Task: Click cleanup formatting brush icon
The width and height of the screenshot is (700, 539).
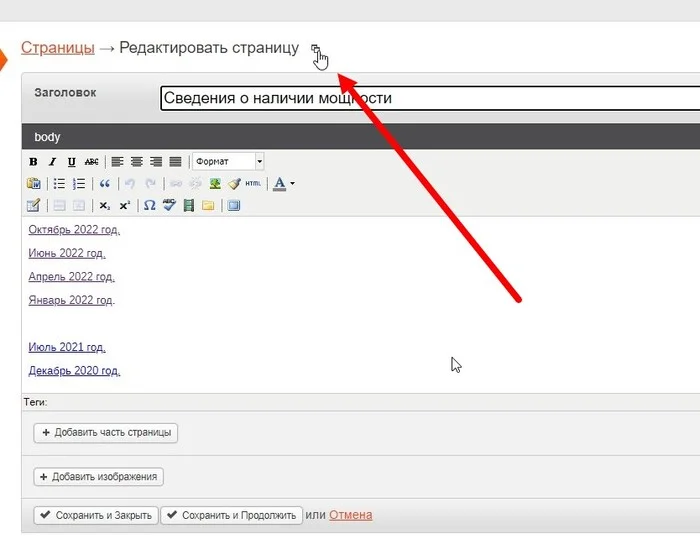Action: tap(234, 184)
